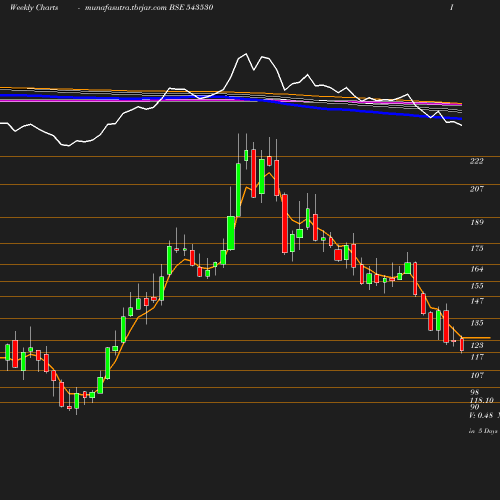The height and width of the screenshot is (500, 500).
Task: Click the 189 price axis label
Action: [477, 222]
